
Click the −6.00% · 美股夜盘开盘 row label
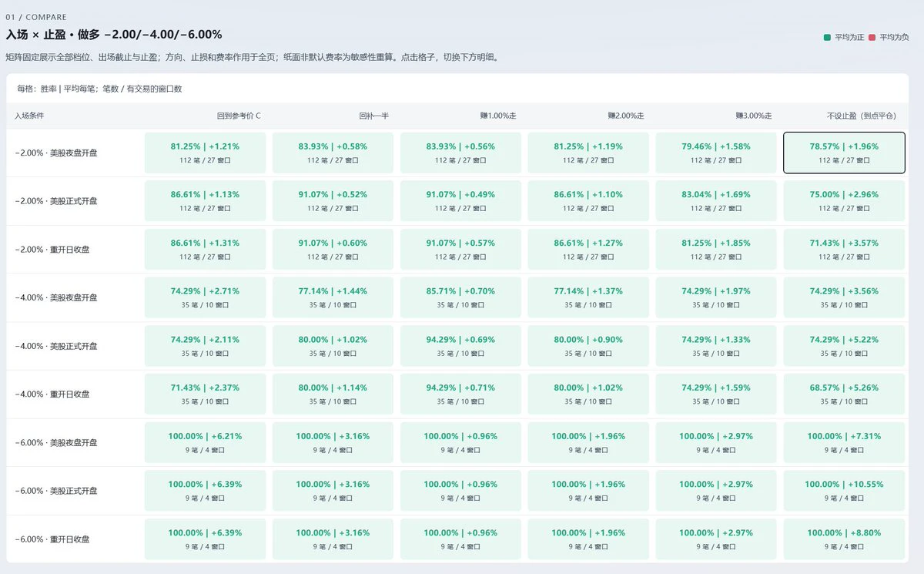[56, 443]
